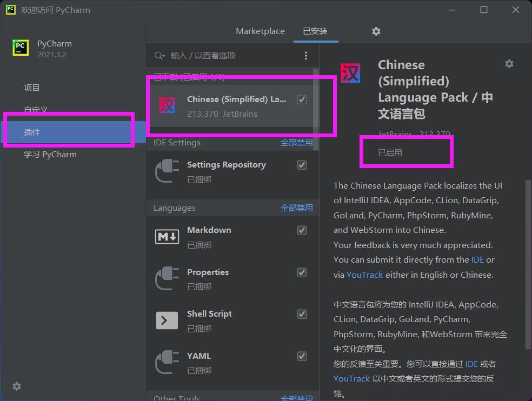Image resolution: width=532 pixels, height=401 pixels.
Task: Close the PyCharm welcome window
Action: pos(515,10)
